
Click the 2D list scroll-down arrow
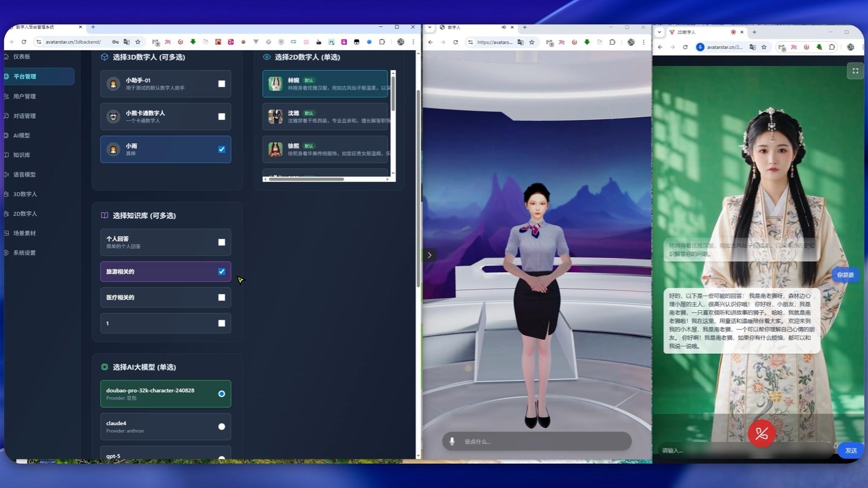tap(393, 173)
